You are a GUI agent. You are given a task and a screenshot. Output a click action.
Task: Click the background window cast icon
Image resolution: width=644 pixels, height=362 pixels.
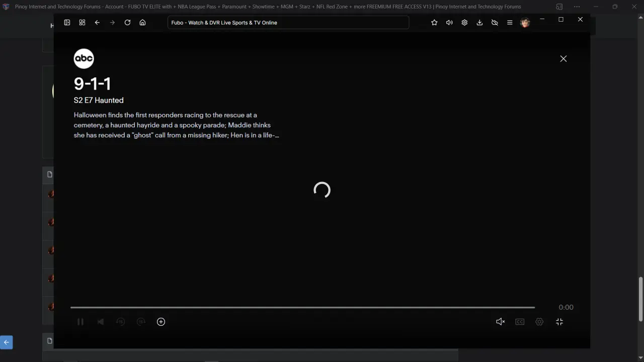click(559, 7)
